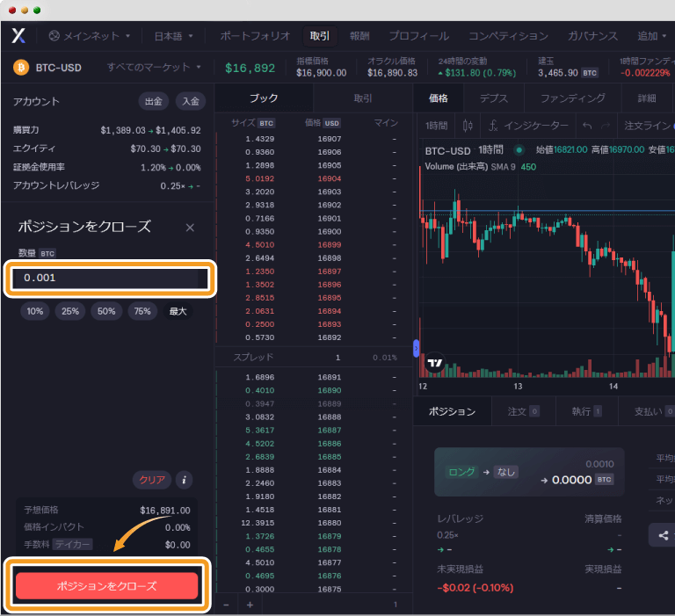675x616 pixels.
Task: Open the 1時間 chart interval selector
Action: 436,126
